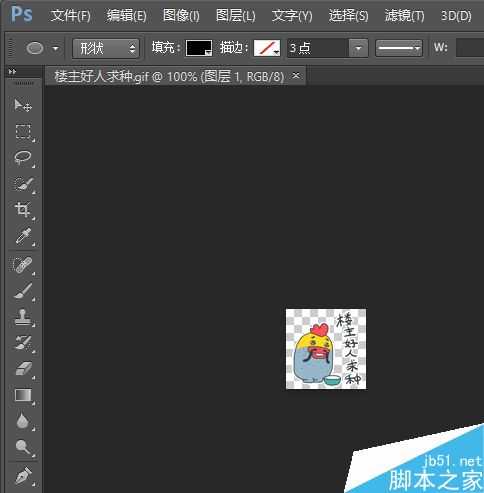Select the Clone Stamp tool
The image size is (484, 493).
23,317
